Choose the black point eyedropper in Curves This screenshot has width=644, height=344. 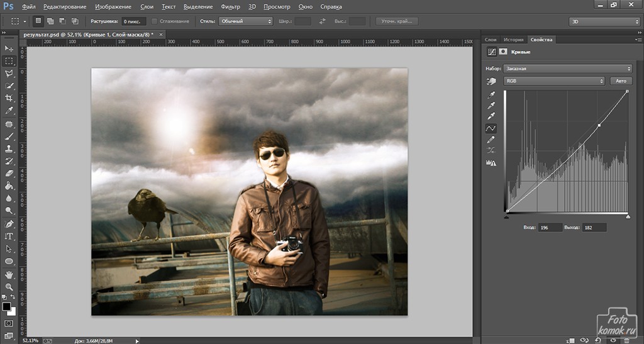[x=492, y=94]
